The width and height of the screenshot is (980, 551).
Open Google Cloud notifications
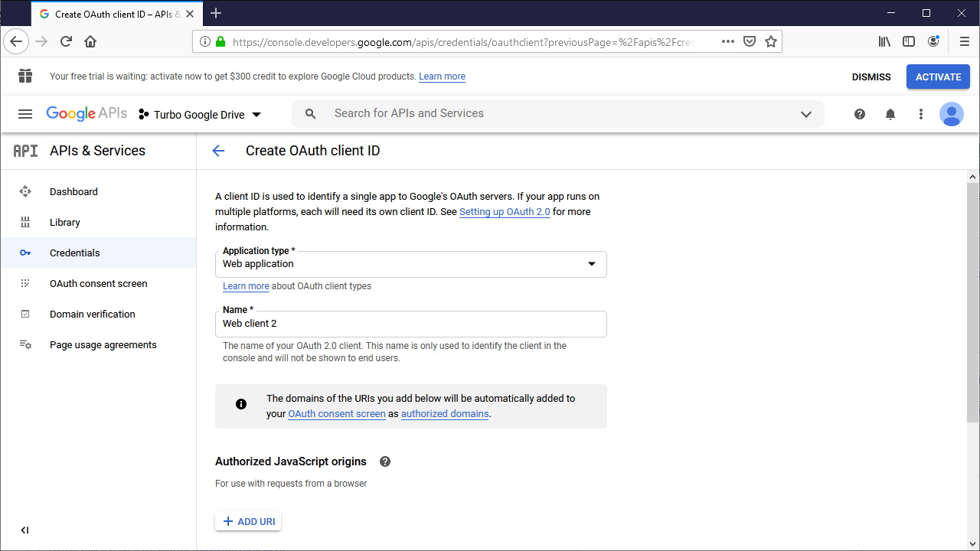coord(890,113)
